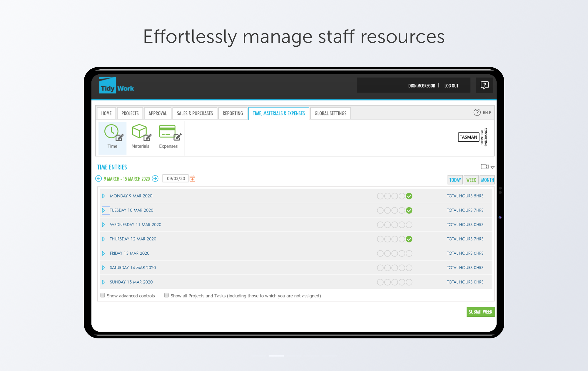
Task: Expand Sunday 15 Mar time entry row
Action: click(x=104, y=282)
